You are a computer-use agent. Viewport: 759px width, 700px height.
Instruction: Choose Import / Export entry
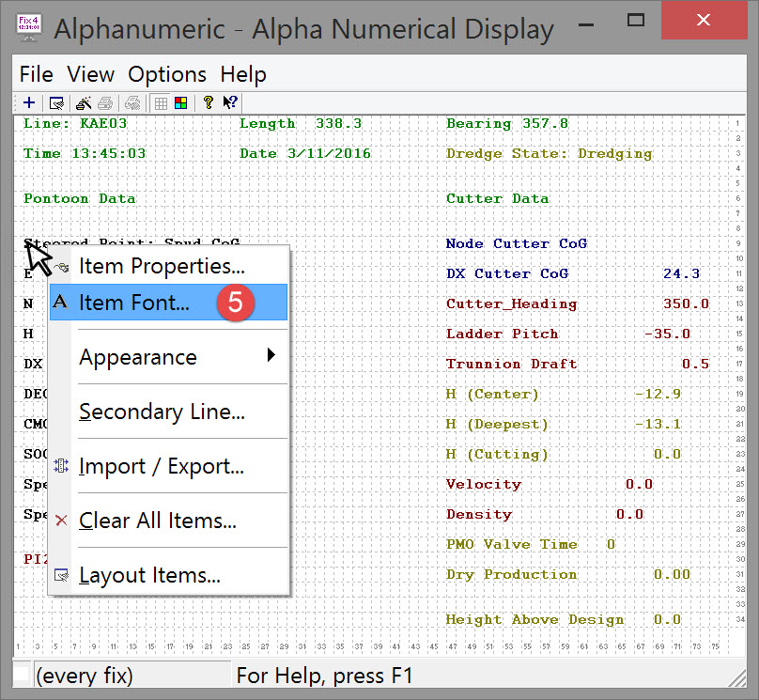pos(162,466)
